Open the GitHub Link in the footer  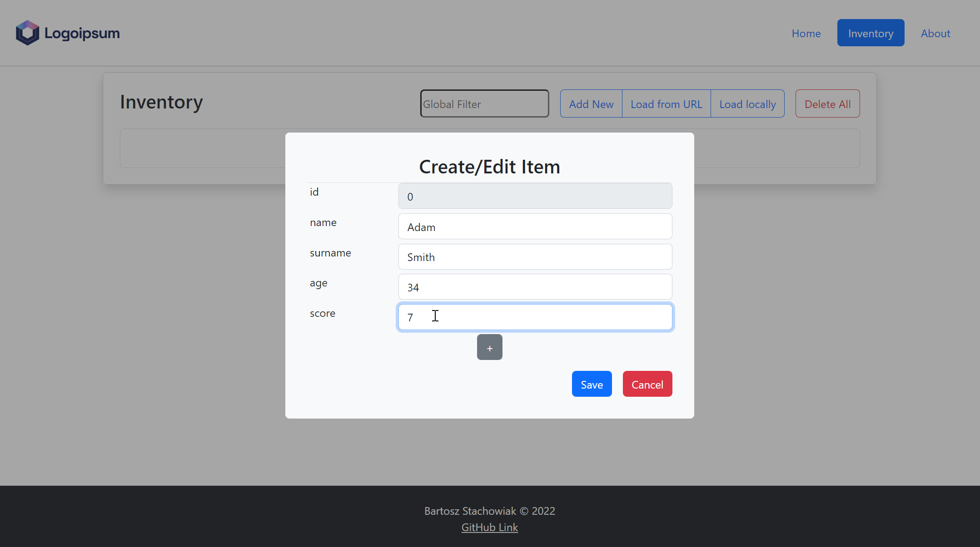[489, 527]
